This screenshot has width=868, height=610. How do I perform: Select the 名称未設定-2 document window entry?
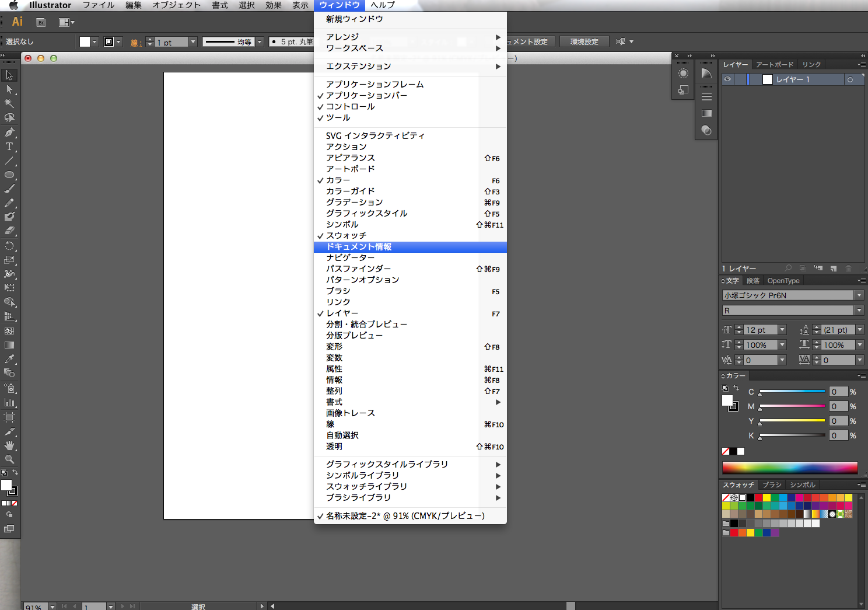point(410,515)
